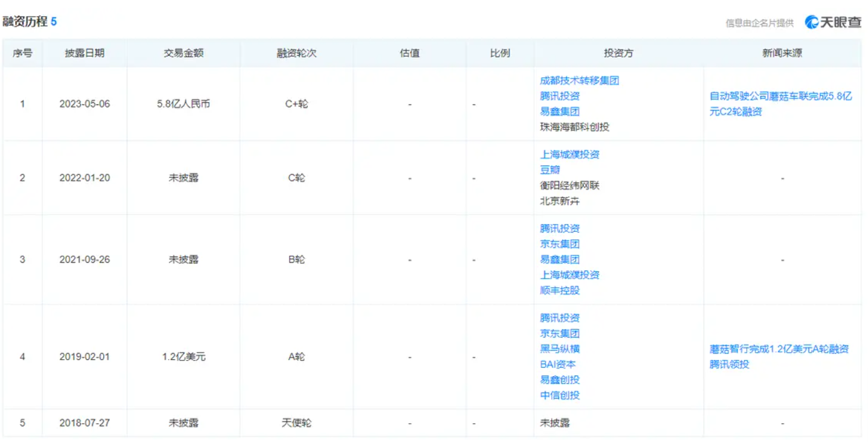This screenshot has height=442, width=868.
Task: Open the BAI资本 investor link
Action: click(x=558, y=365)
